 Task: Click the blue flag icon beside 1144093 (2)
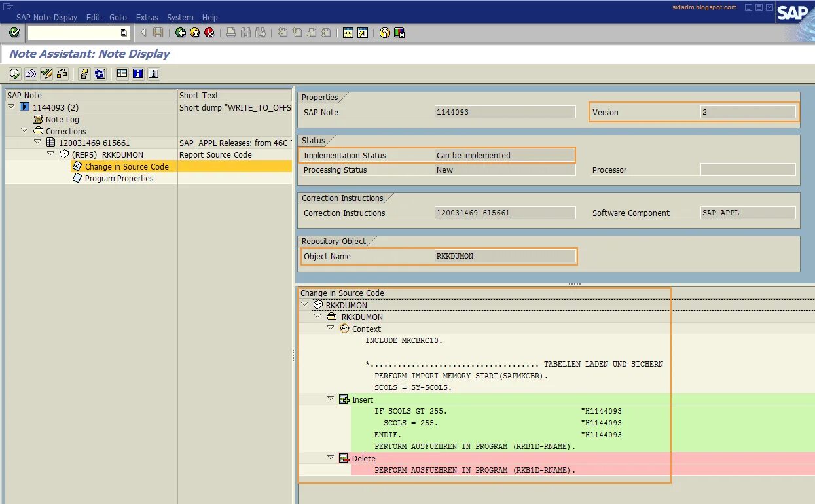tap(25, 107)
